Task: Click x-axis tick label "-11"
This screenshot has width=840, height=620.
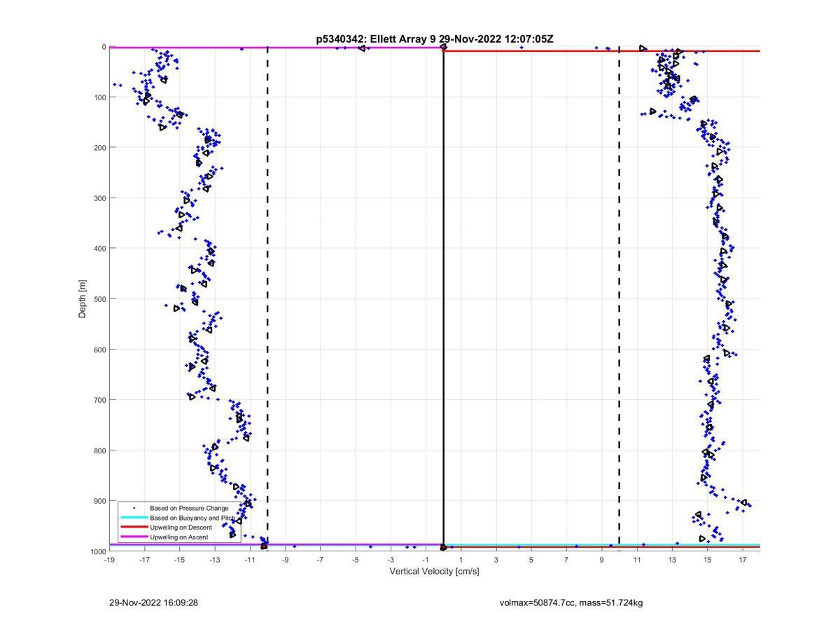Action: pyautogui.click(x=250, y=560)
